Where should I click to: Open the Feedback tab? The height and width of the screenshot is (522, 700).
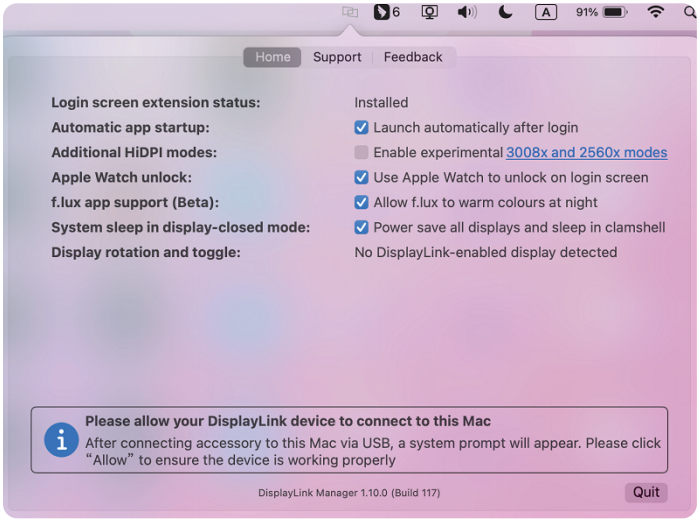(413, 57)
